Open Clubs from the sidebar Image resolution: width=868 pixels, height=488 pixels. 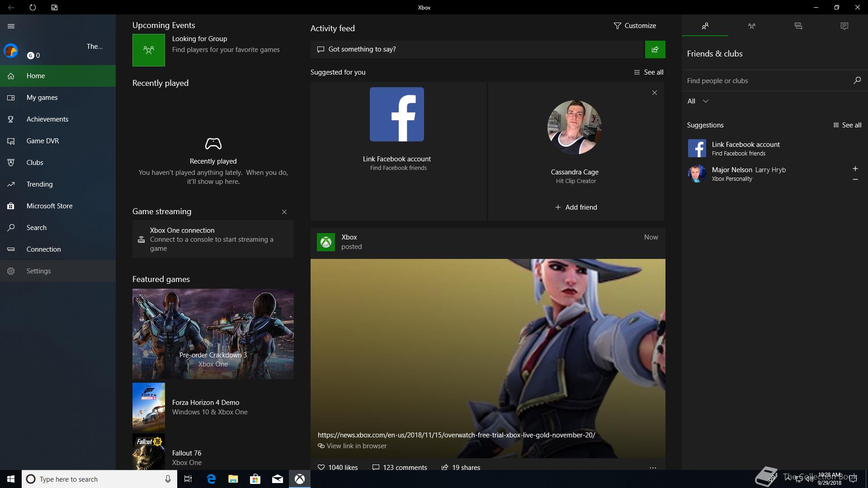click(x=58, y=163)
